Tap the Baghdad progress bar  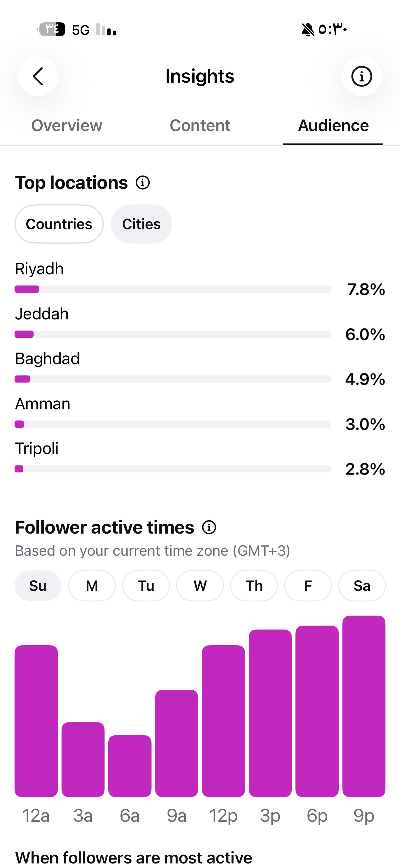pos(173,379)
